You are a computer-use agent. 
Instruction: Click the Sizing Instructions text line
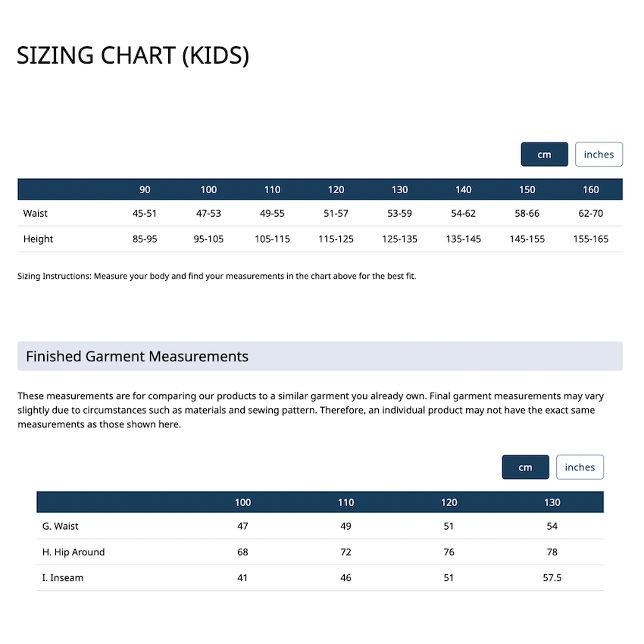(217, 277)
